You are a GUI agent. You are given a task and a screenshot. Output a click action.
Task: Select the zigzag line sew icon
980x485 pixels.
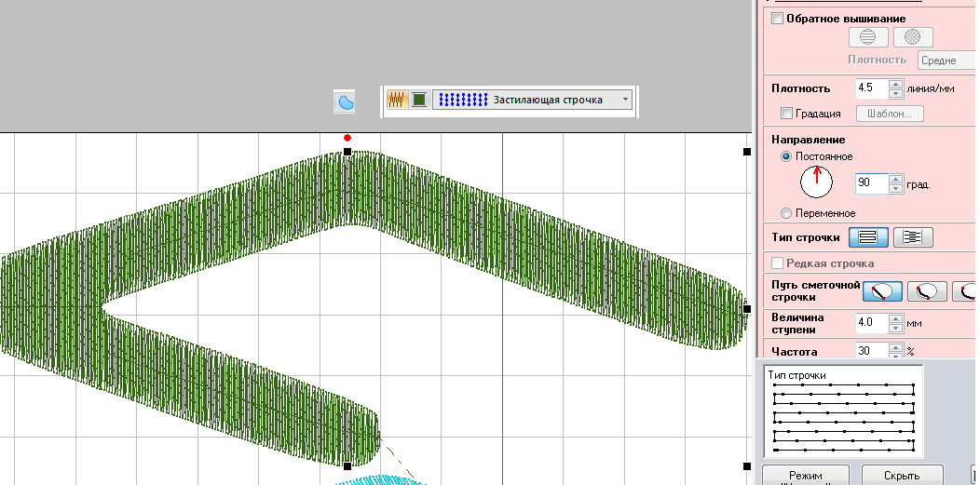point(398,100)
